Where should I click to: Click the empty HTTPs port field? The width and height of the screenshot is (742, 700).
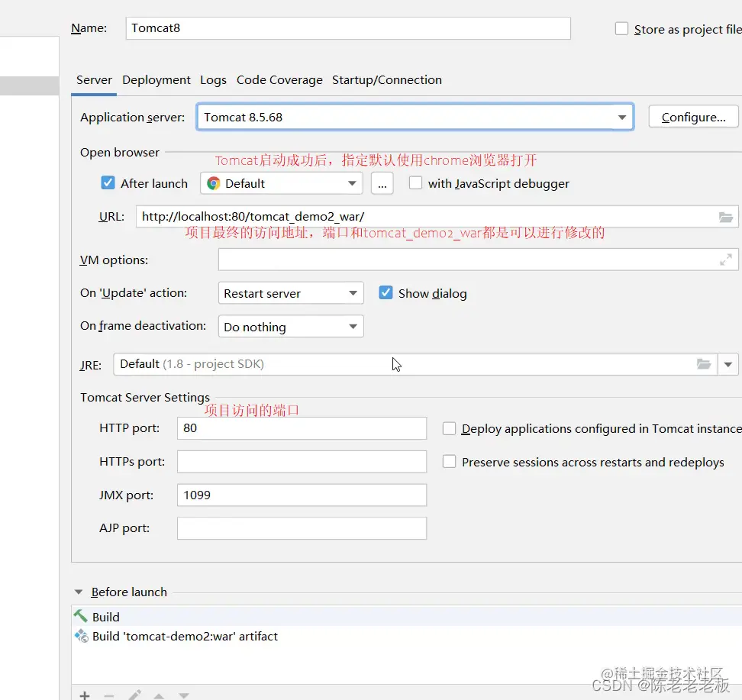pyautogui.click(x=302, y=462)
